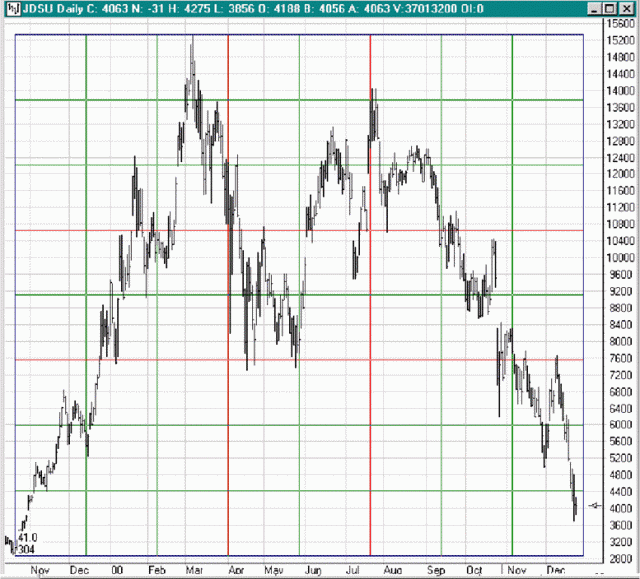640x579 pixels.
Task: Click the chart window icon in title bar
Action: [x=10, y=10]
